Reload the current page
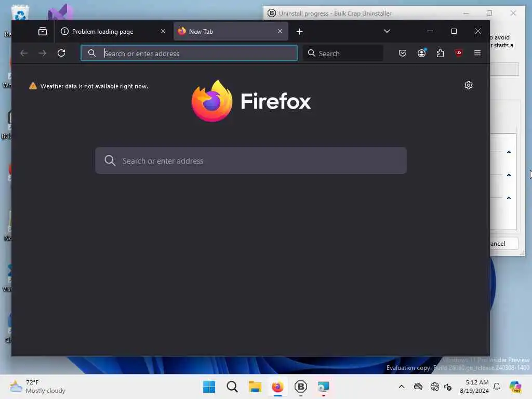This screenshot has height=399, width=532. (61, 54)
